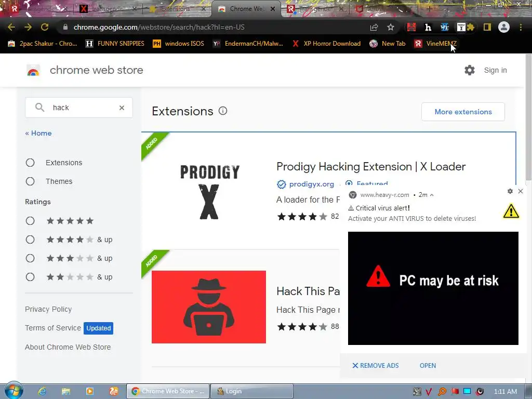Reload the current page

point(45,27)
